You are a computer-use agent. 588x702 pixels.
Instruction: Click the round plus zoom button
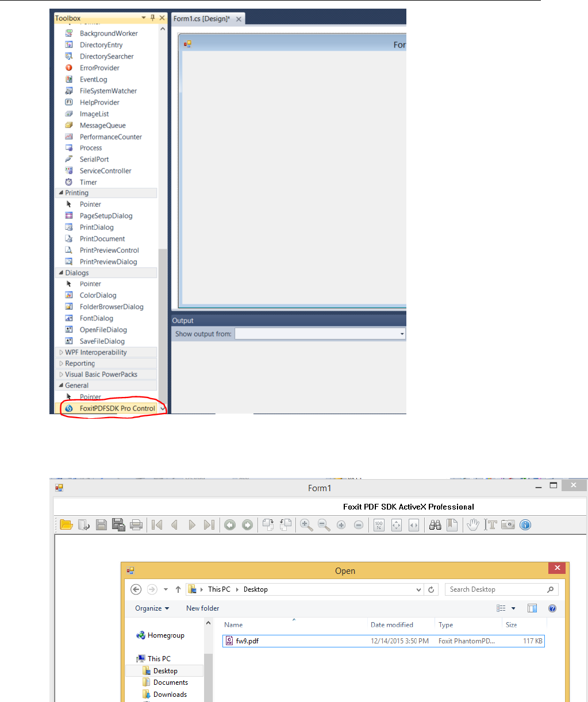[x=341, y=525]
